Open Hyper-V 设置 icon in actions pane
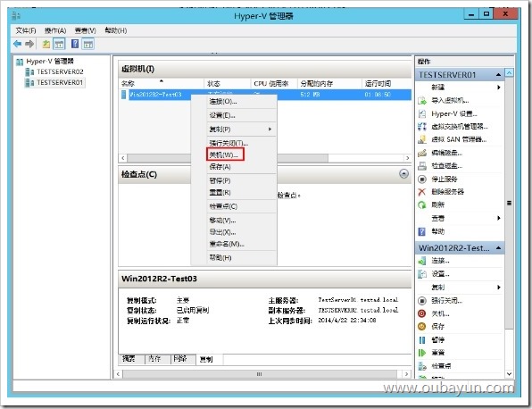 [x=422, y=113]
